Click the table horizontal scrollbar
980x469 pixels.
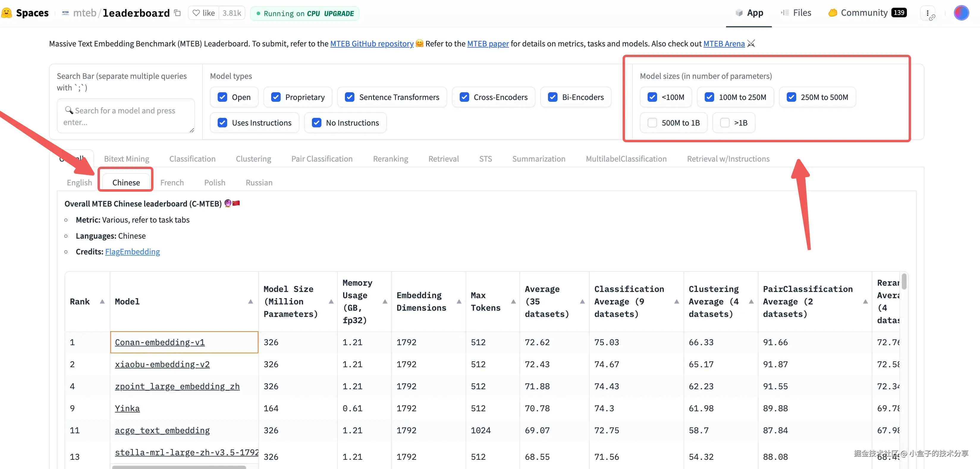click(x=179, y=467)
